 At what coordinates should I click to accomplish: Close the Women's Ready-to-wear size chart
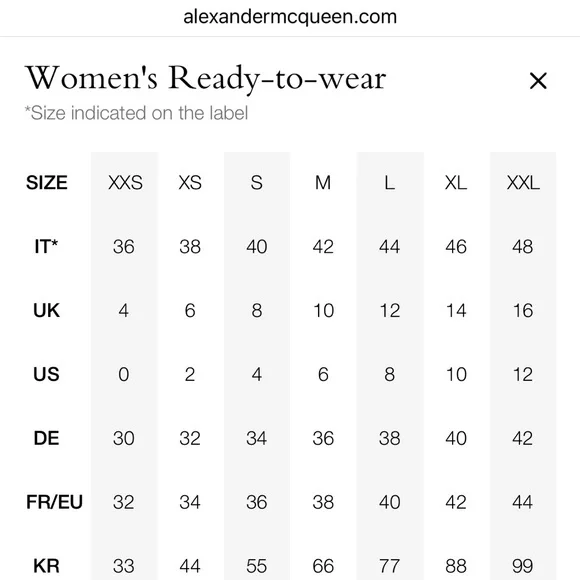pyautogui.click(x=538, y=81)
